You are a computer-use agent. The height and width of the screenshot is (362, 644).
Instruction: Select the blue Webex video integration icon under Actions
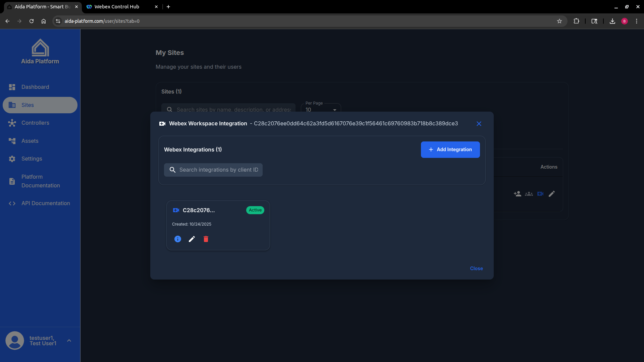pyautogui.click(x=540, y=194)
